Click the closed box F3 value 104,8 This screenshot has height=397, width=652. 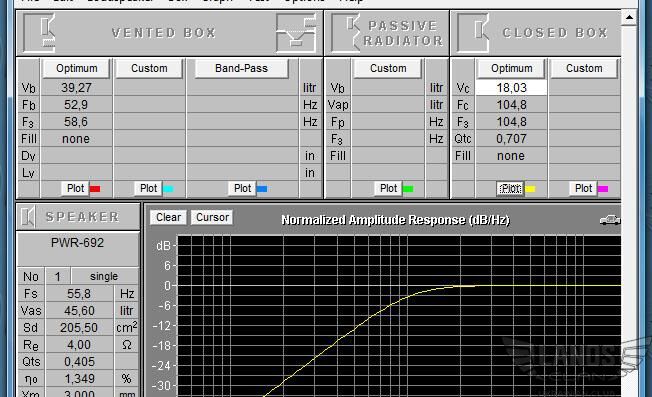coord(511,122)
